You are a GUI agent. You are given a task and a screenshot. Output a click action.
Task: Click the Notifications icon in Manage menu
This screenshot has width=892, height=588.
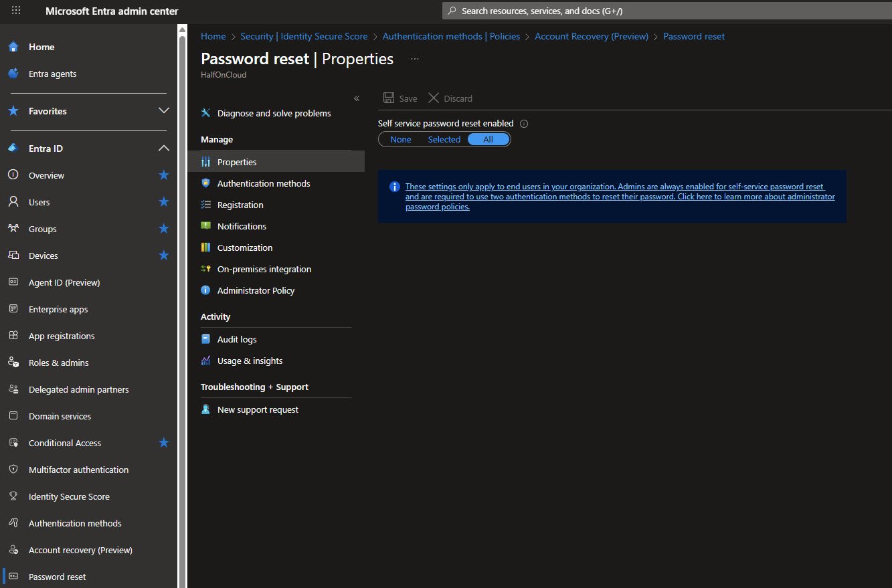(x=206, y=226)
